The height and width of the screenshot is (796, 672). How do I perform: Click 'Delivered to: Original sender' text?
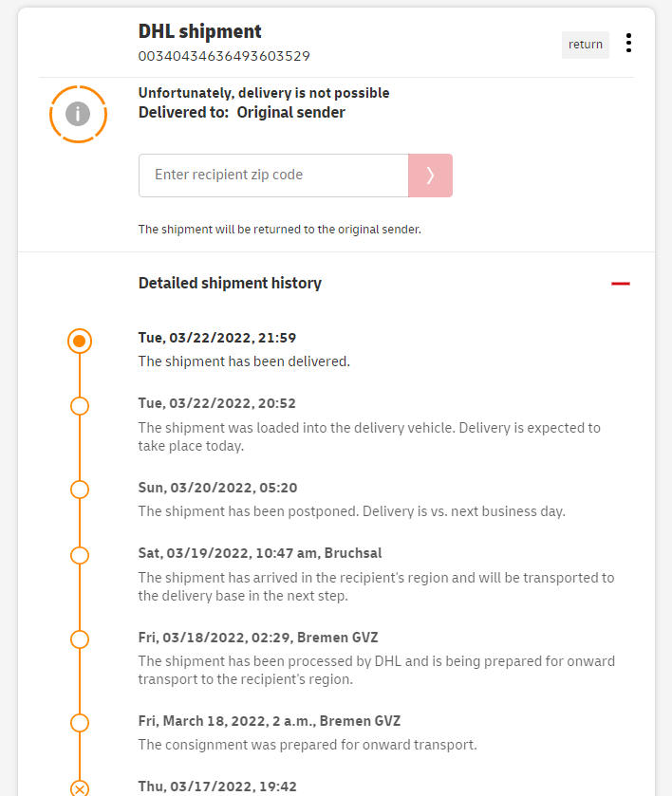(x=242, y=113)
